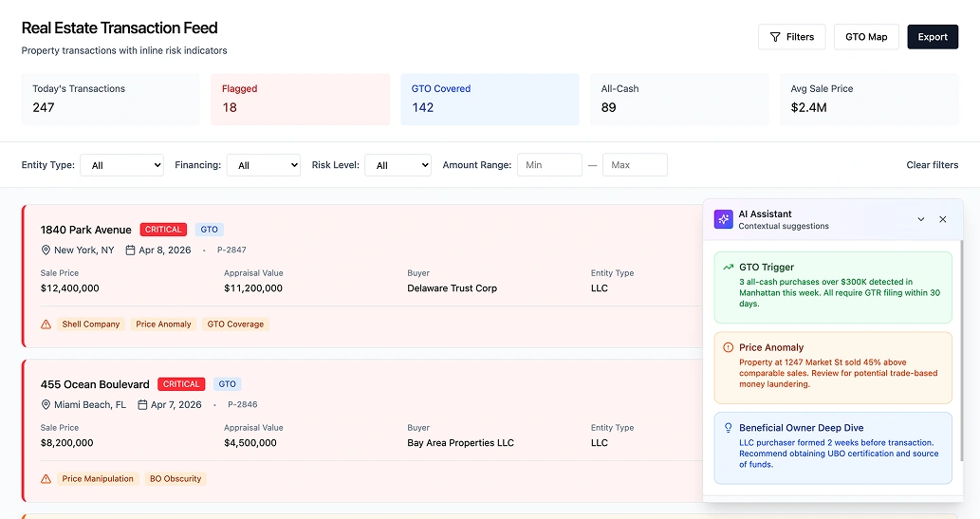Focus the Min amount input field

pyautogui.click(x=549, y=165)
